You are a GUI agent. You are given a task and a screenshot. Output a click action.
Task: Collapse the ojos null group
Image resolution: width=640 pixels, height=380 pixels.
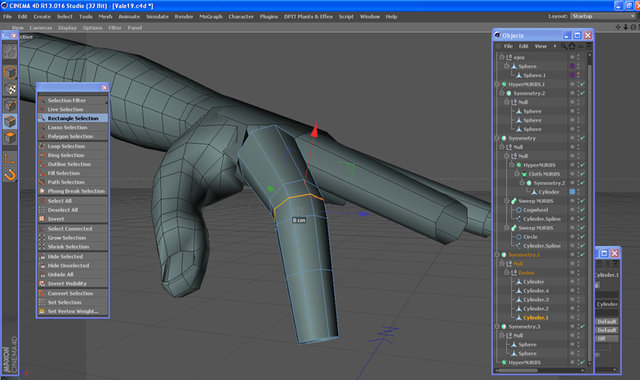click(x=502, y=57)
